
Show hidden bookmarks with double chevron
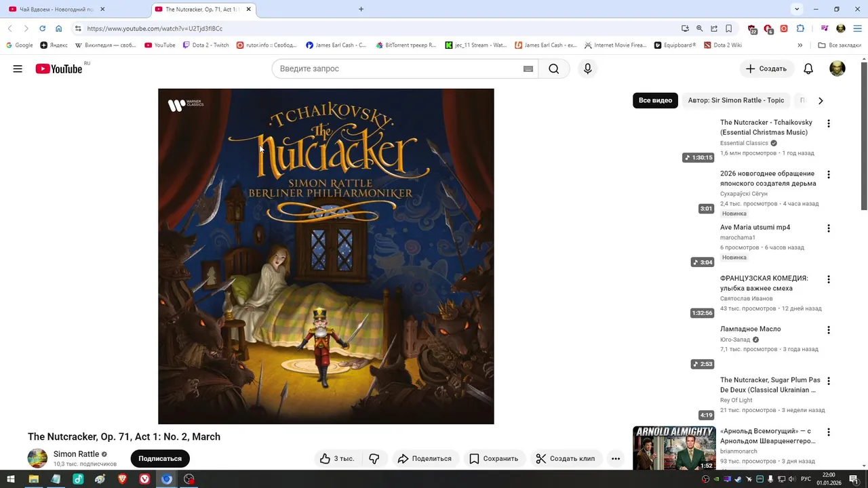(x=800, y=45)
